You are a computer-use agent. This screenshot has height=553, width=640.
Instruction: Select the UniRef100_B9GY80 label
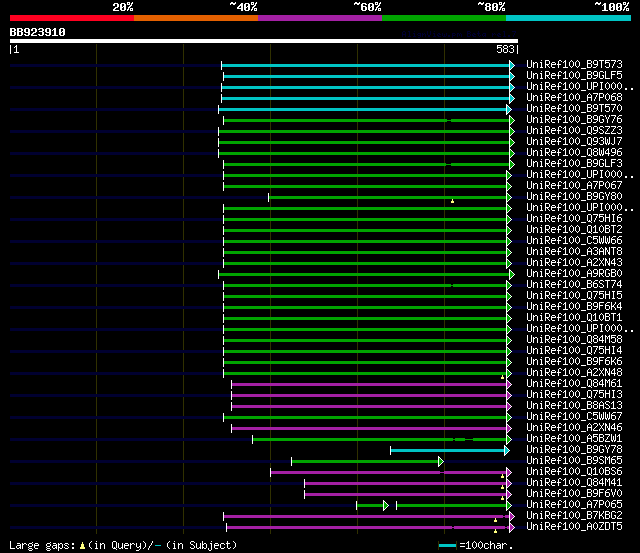[x=574, y=197]
